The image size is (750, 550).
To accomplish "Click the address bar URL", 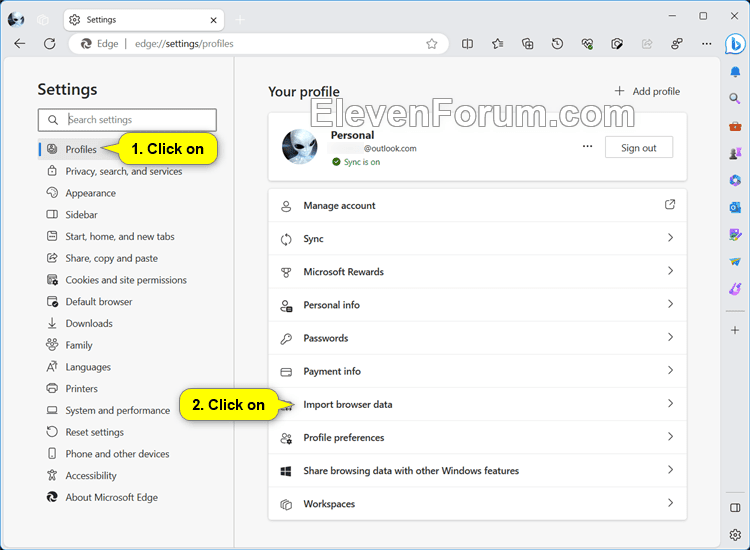I will click(184, 44).
